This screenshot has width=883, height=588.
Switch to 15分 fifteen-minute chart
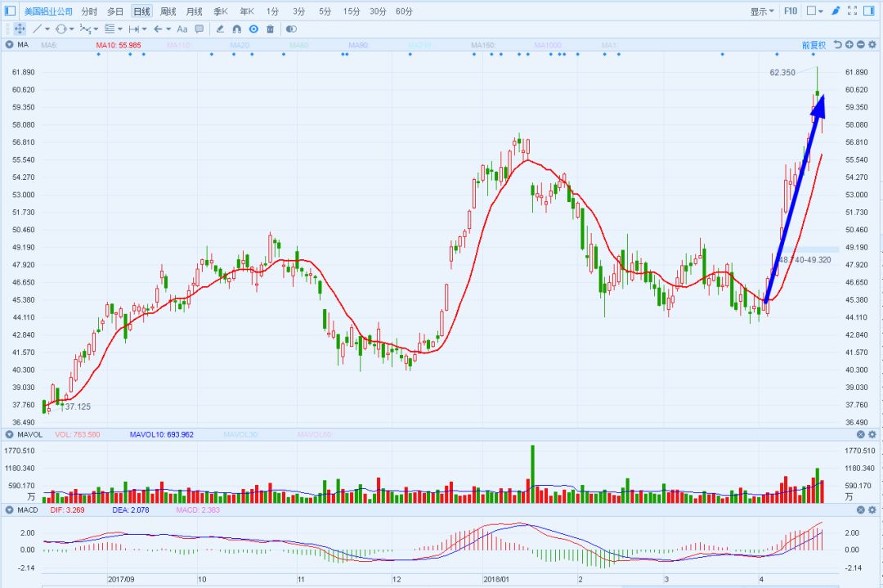coord(352,11)
